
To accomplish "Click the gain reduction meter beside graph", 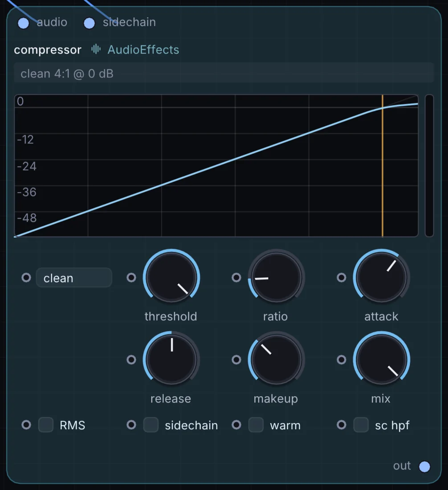I will point(429,166).
